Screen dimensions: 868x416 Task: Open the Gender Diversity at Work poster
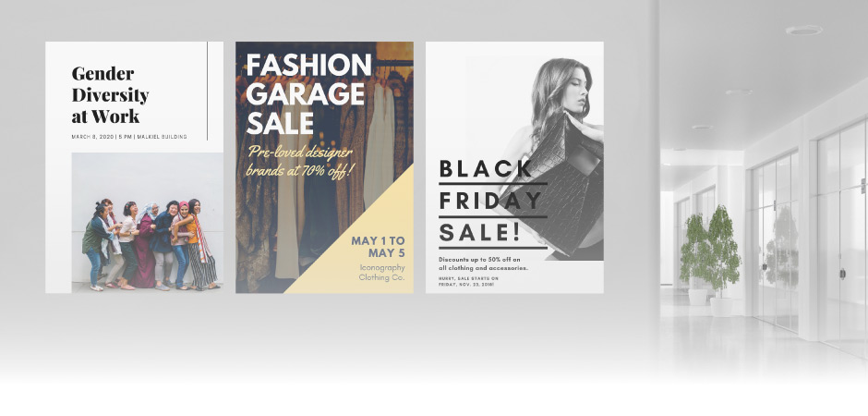134,167
